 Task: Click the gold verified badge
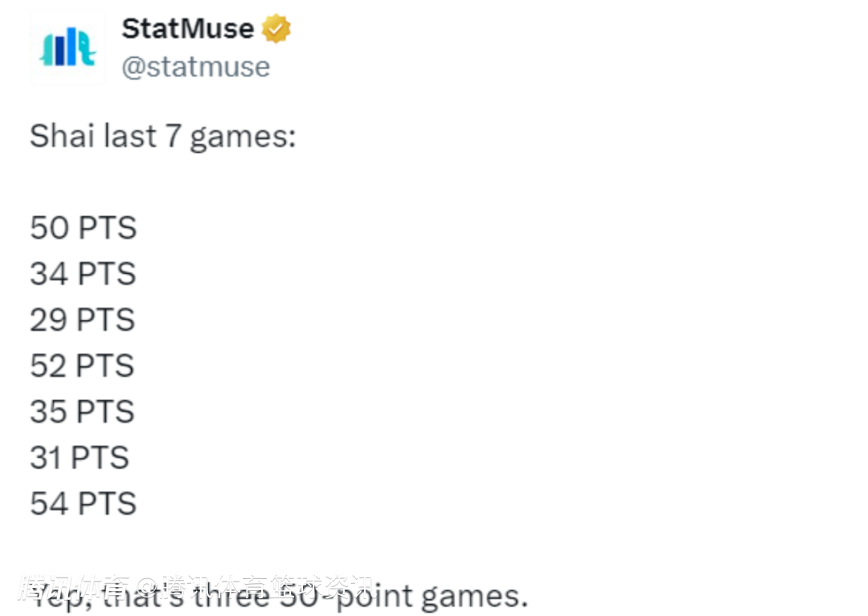276,29
